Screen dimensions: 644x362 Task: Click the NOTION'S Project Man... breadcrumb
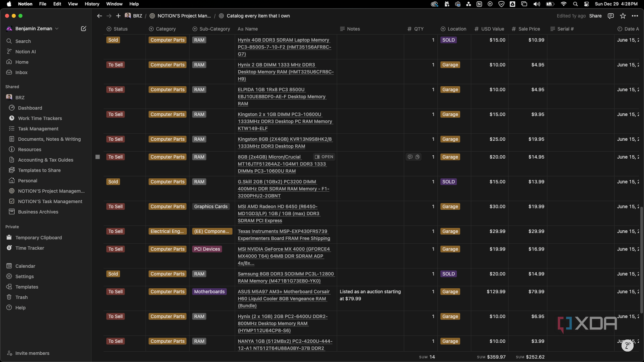(180, 16)
